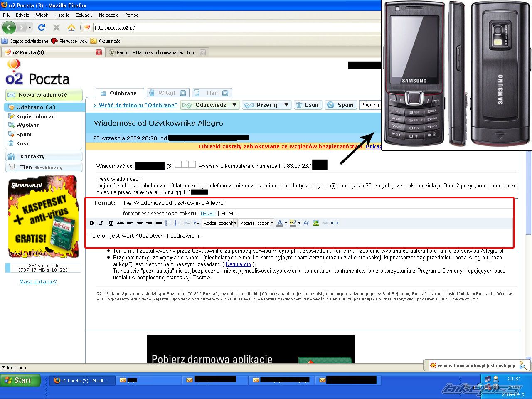Toggle underline formatting in the reply editor
This screenshot has width=532, height=399.
[111, 223]
